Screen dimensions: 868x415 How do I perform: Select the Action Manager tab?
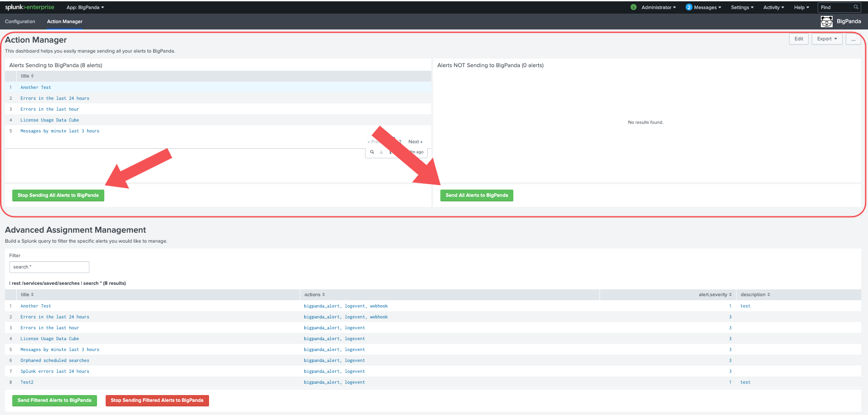coord(64,21)
